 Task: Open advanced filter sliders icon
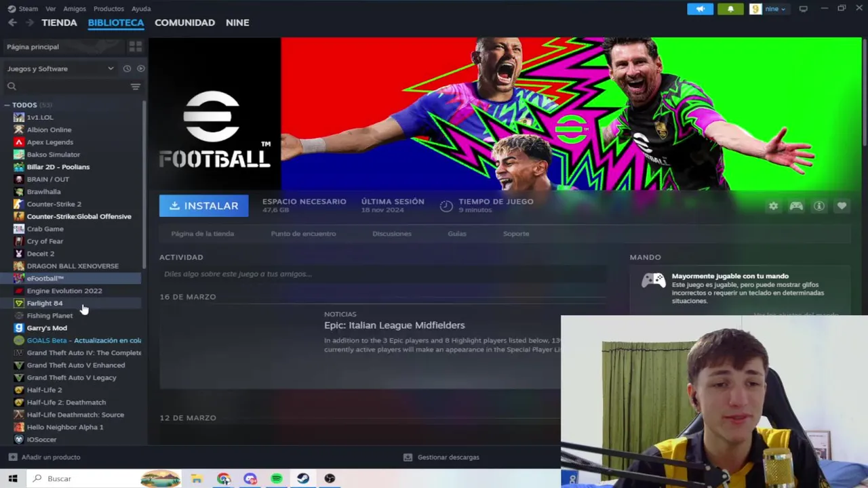(x=136, y=86)
